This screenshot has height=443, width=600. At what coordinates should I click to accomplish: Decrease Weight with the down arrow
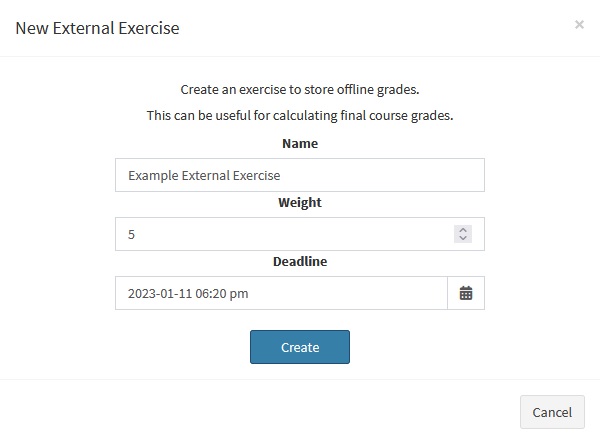point(462,239)
